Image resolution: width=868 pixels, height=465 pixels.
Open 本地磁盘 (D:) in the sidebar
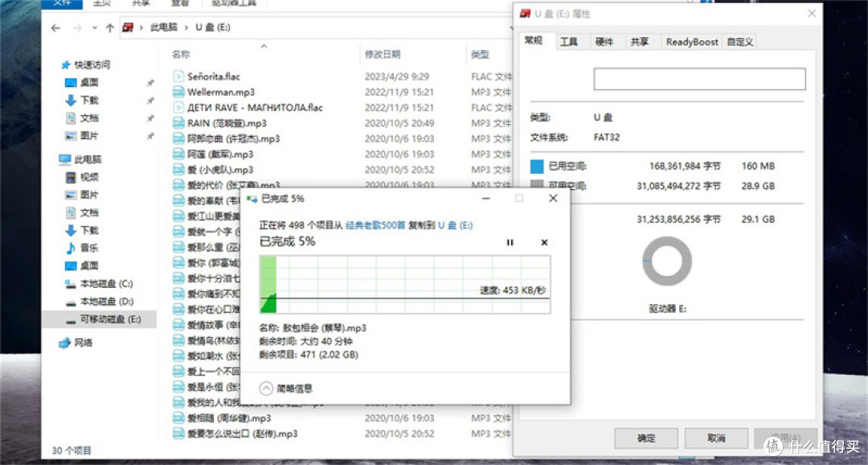point(107,302)
